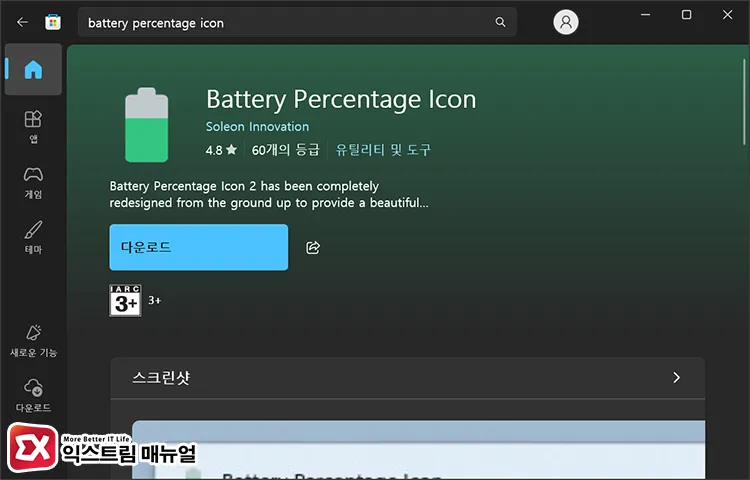This screenshot has height=480, width=750.
Task: Open the Themes (테마) sidebar section
Action: [33, 238]
